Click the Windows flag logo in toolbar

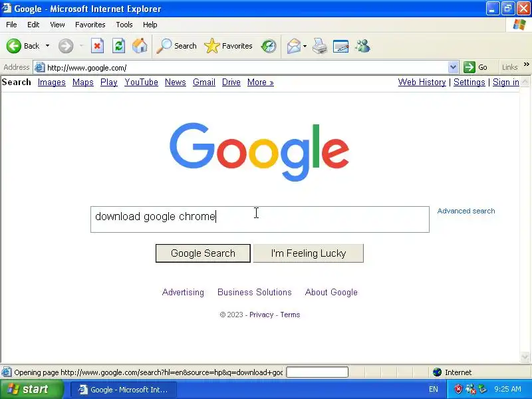pos(519,25)
